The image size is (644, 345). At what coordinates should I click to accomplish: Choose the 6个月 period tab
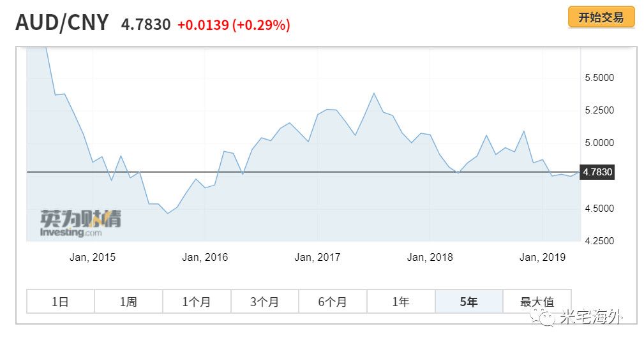pyautogui.click(x=333, y=302)
